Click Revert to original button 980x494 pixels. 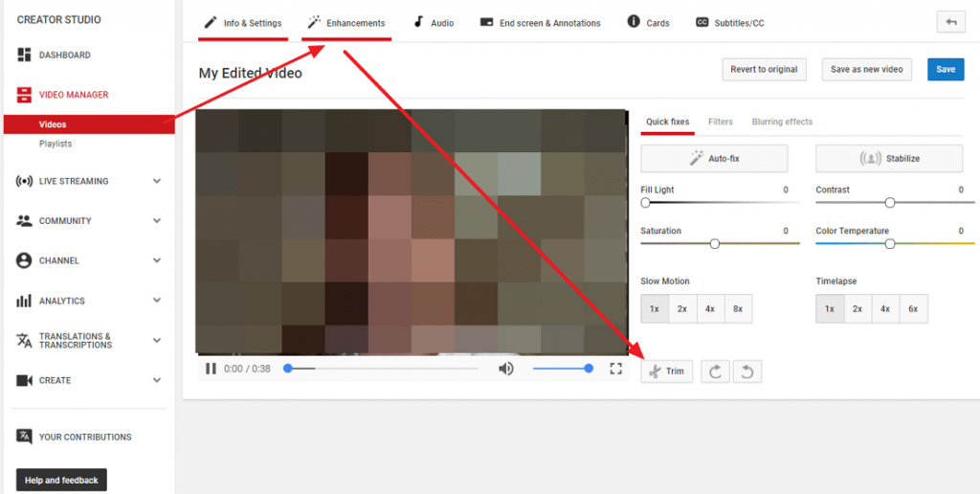click(x=763, y=70)
